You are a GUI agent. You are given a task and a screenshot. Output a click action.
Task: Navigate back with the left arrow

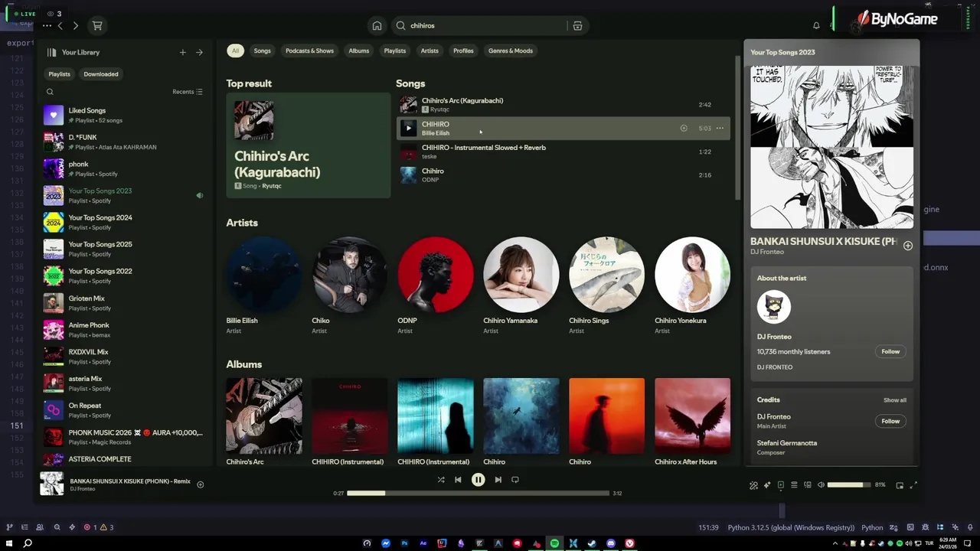point(60,25)
